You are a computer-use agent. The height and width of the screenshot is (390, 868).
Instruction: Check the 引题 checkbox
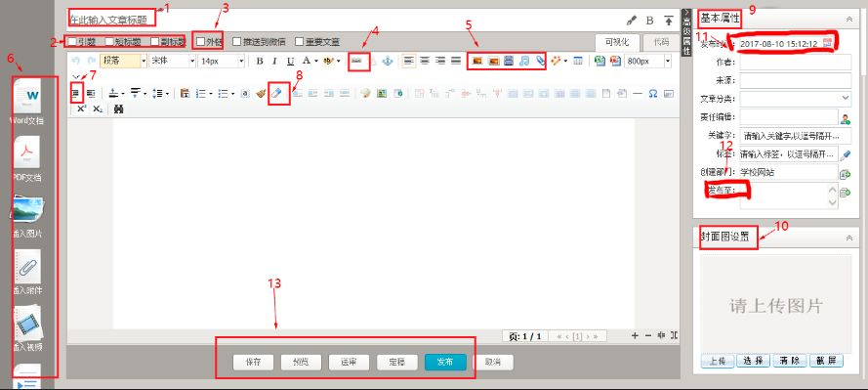pos(73,41)
